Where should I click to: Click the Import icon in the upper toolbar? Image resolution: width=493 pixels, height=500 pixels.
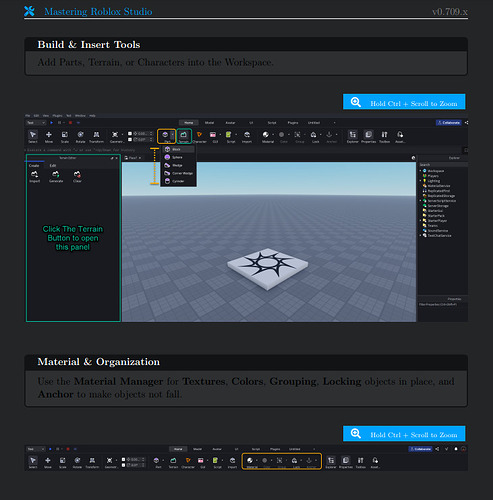[x=247, y=136]
